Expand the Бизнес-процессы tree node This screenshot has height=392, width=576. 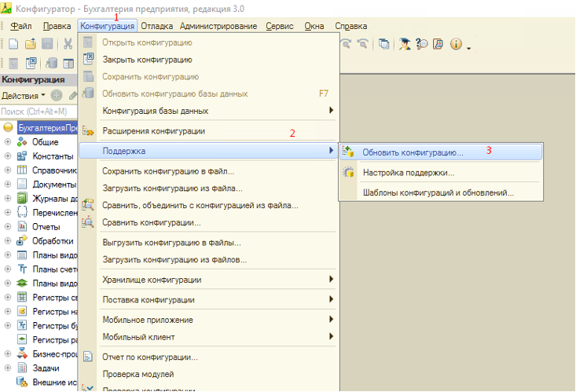coord(7,354)
